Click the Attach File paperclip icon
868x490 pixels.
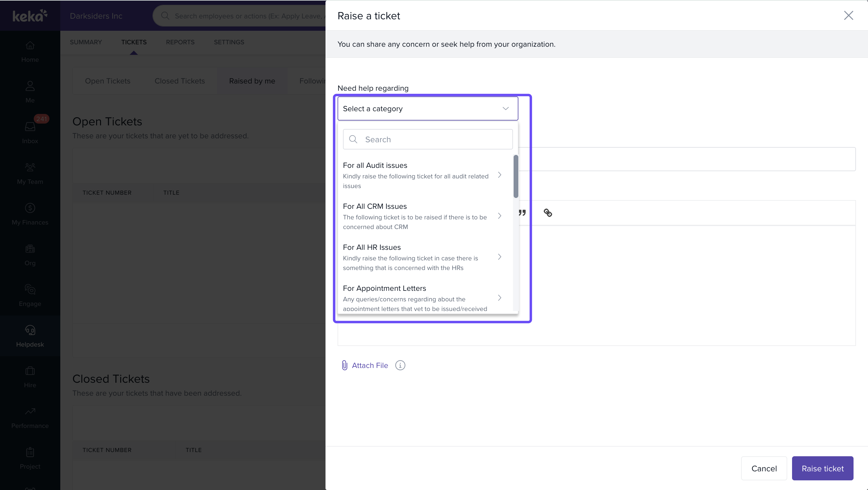tap(344, 365)
